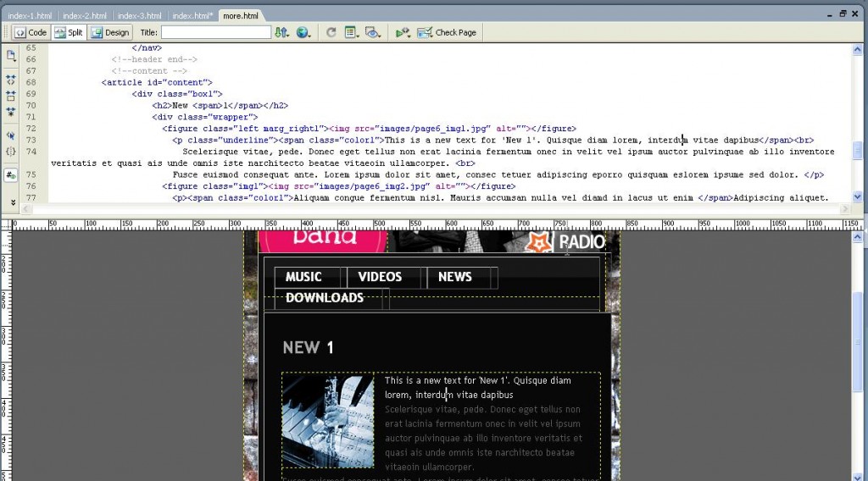Click the NEW 1 heading
The image size is (868, 481).
pos(309,348)
